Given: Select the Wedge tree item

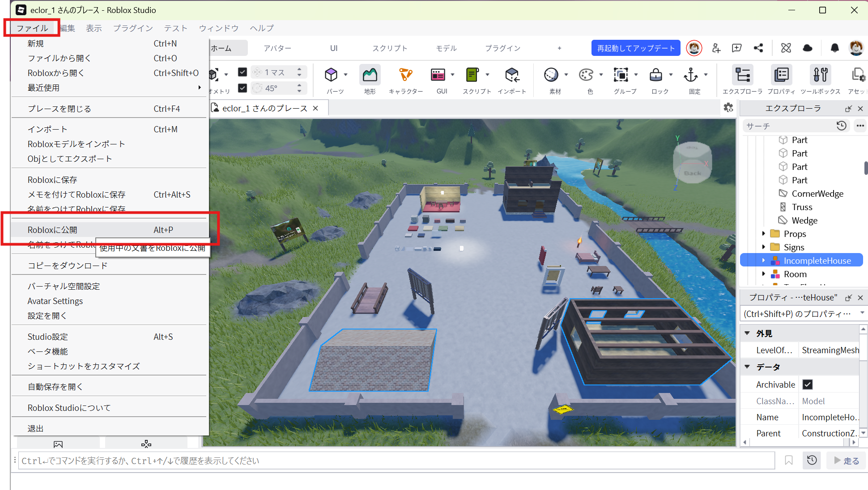Looking at the screenshot, I should (804, 220).
